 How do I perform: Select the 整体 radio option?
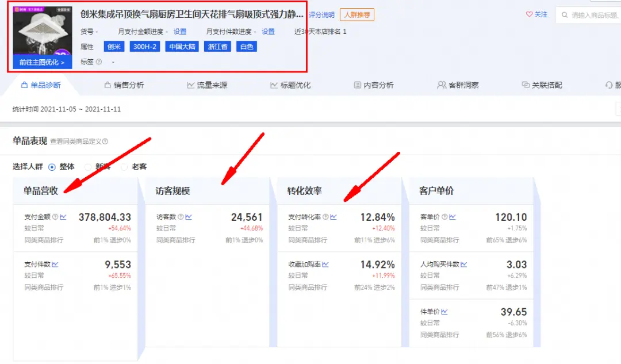pos(51,167)
